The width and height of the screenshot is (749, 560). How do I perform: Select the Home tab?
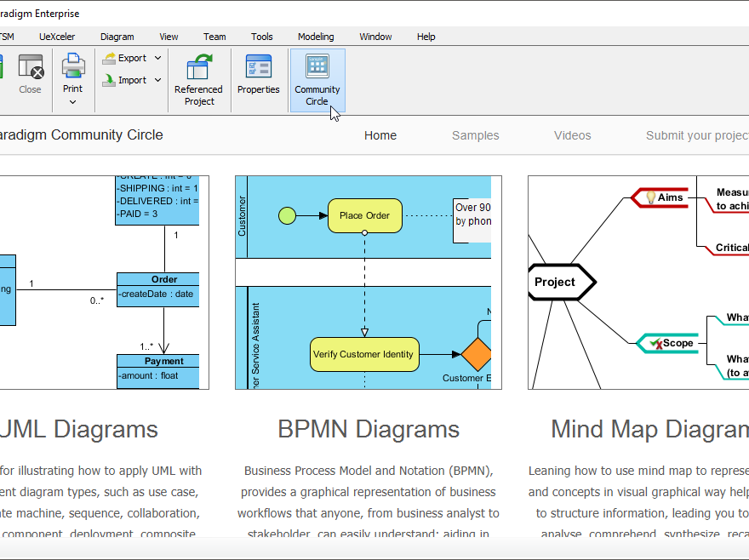[380, 135]
